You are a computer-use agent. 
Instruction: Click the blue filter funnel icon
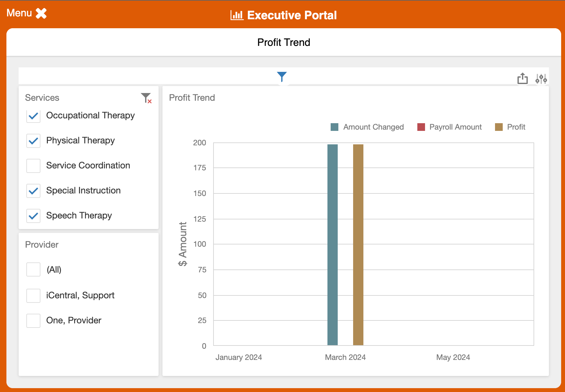[x=282, y=76]
